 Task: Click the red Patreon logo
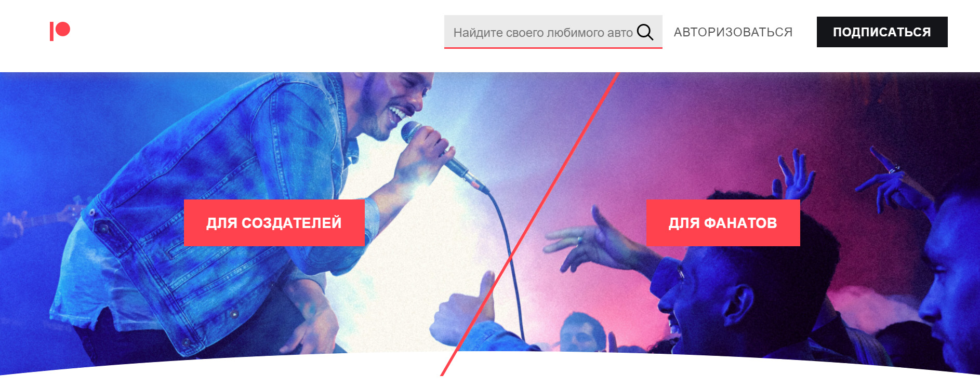[x=60, y=31]
